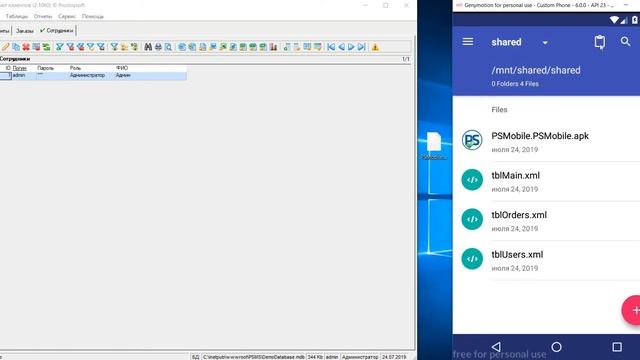Jump to first record arrow
Screen dimensions: 640x360
coord(331,47)
